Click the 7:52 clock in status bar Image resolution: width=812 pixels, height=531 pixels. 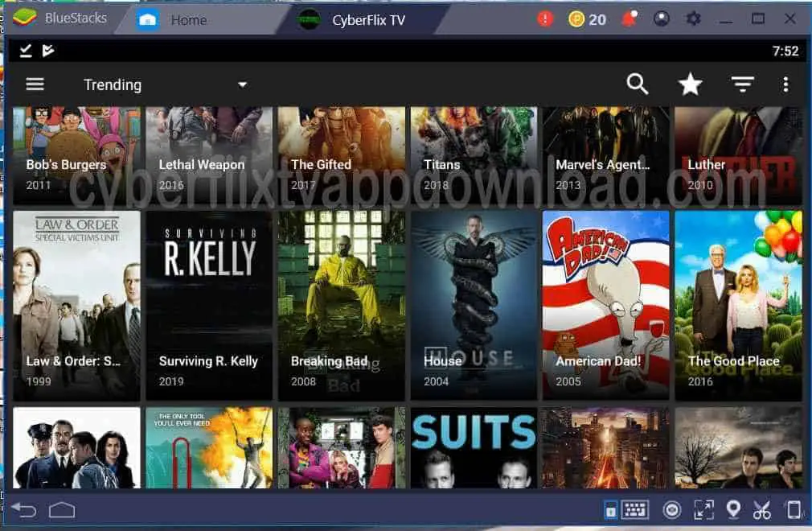[x=785, y=51]
